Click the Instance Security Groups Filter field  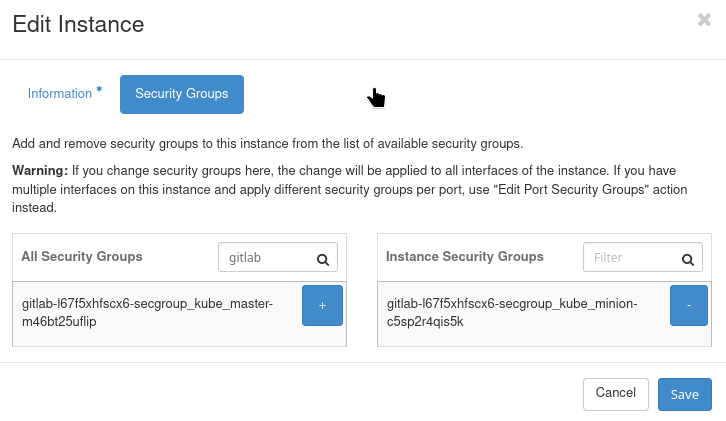(x=630, y=258)
